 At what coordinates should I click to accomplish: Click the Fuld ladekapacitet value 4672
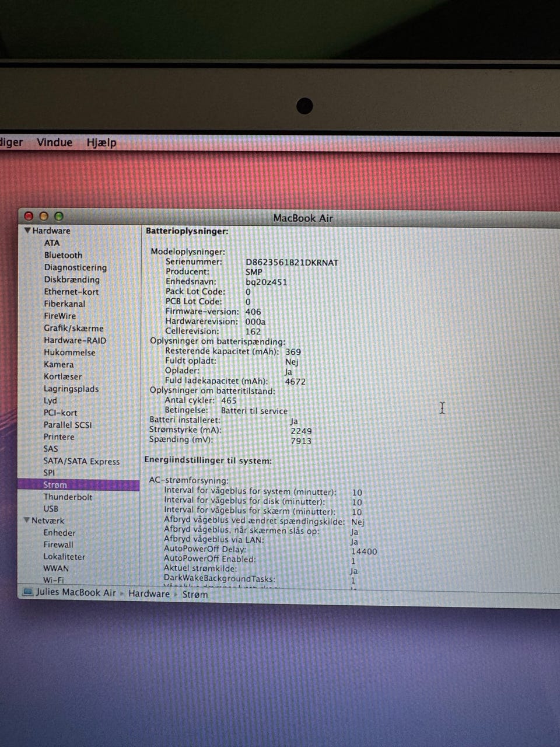295,382
